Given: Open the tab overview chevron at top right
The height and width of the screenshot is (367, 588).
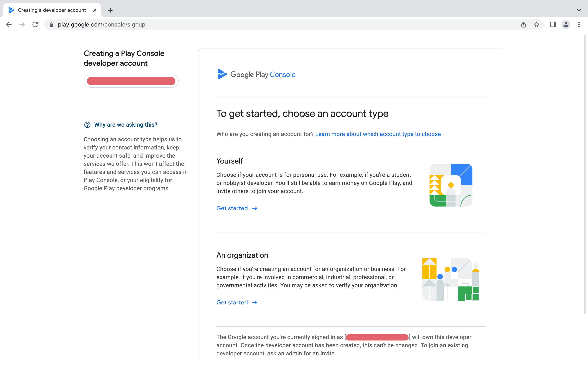Looking at the screenshot, I should tap(579, 10).
